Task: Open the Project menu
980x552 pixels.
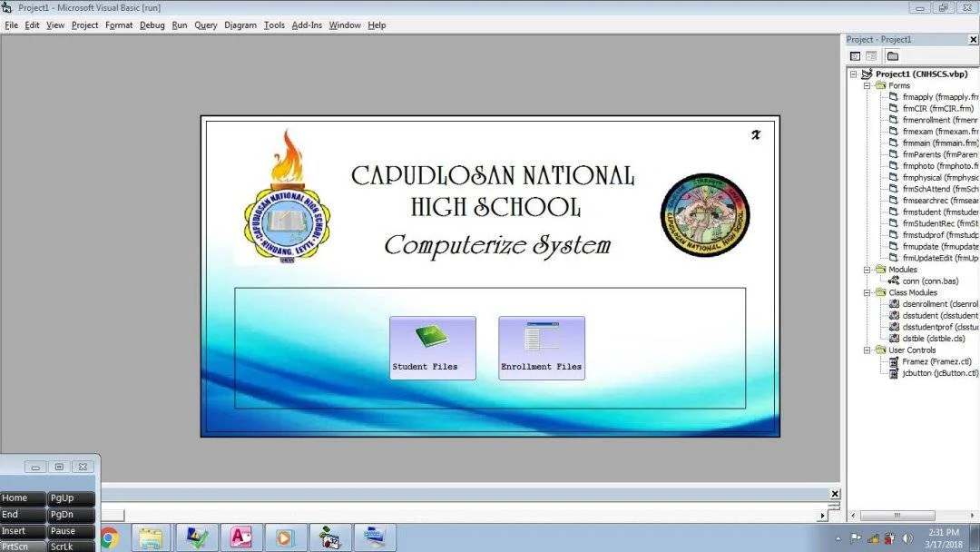Action: coord(84,25)
